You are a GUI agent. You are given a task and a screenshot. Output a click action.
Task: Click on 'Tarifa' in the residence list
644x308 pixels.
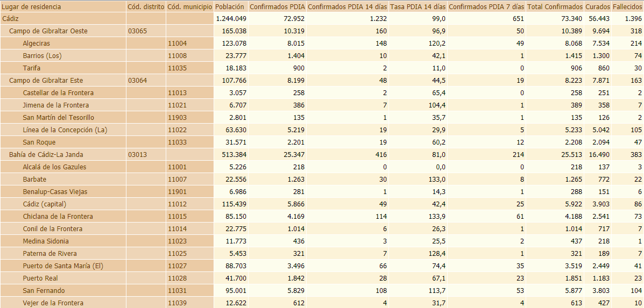(x=32, y=68)
